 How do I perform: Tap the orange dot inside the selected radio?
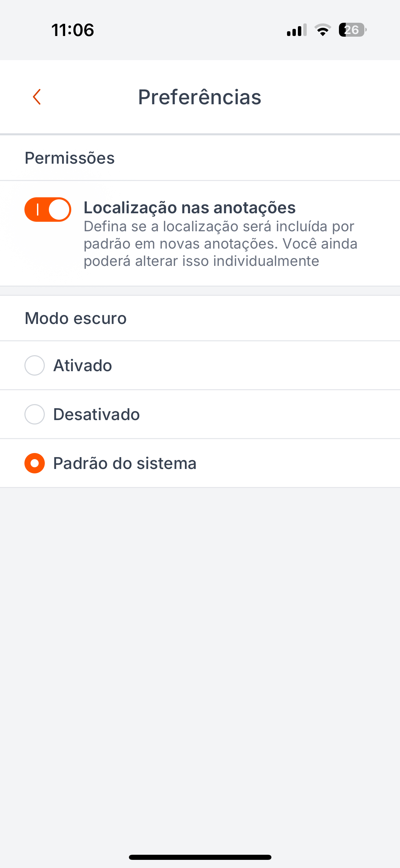pos(35,463)
